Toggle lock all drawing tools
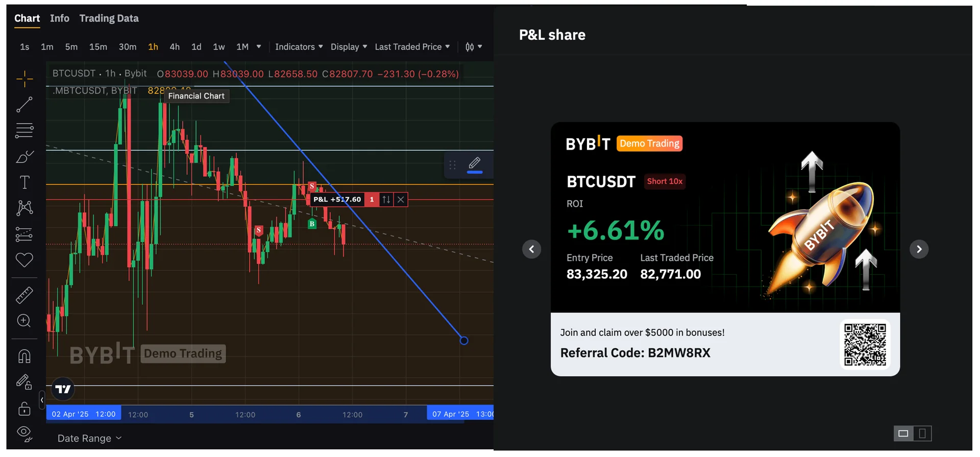Screen dimensions: 980x457 click(24, 408)
